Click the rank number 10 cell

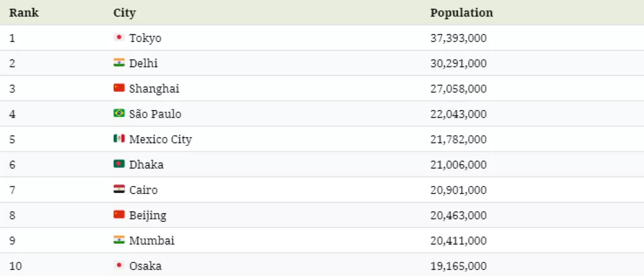tap(16, 266)
